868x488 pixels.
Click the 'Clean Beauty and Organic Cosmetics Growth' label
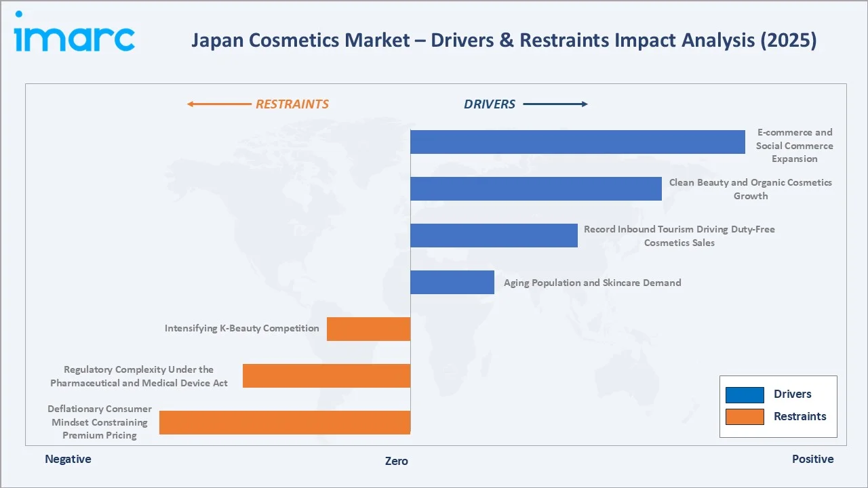751,189
